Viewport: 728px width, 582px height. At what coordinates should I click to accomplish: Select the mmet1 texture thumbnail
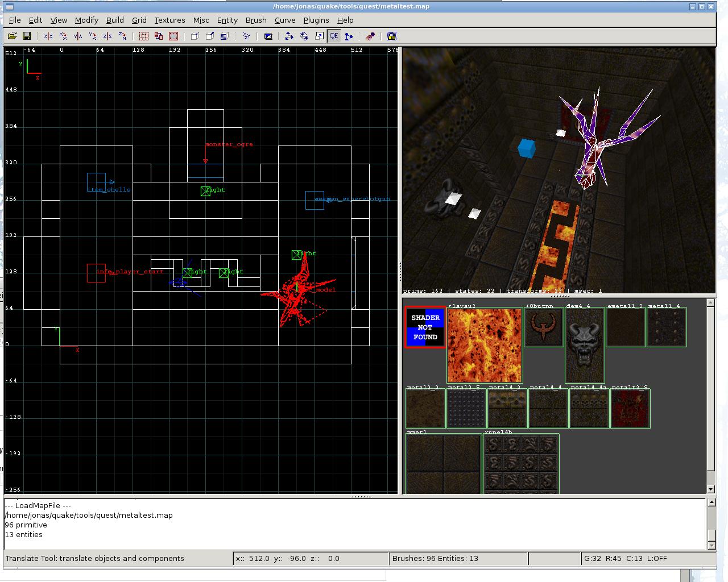[444, 464]
